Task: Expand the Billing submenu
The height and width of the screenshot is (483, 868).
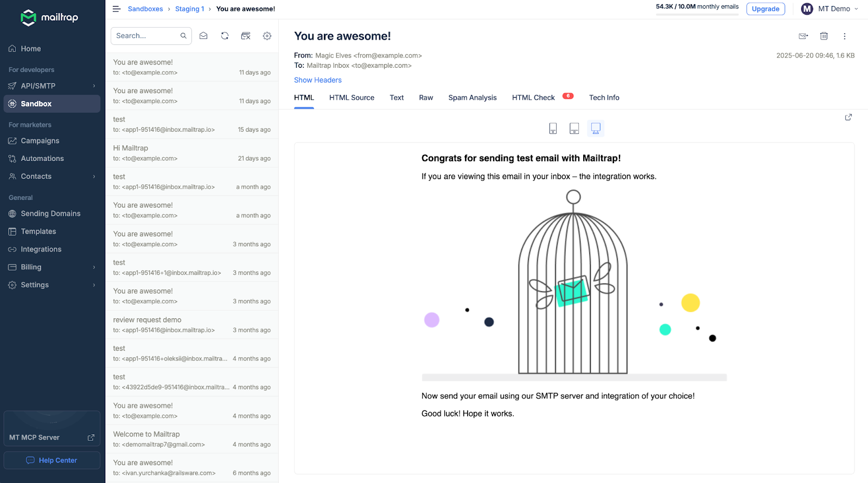Action: pyautogui.click(x=52, y=267)
